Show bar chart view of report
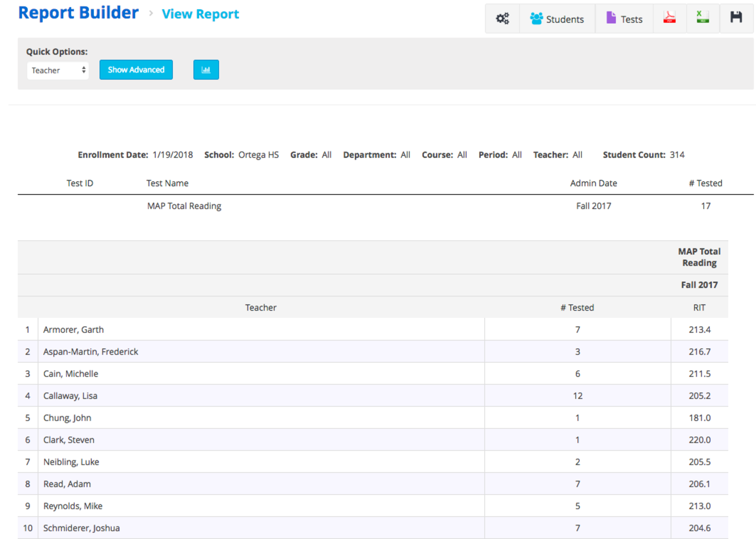The height and width of the screenshot is (539, 756). [206, 70]
